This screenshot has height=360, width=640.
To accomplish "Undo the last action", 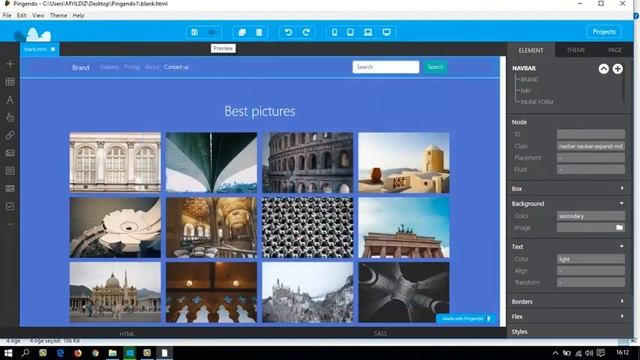I will pos(288,32).
